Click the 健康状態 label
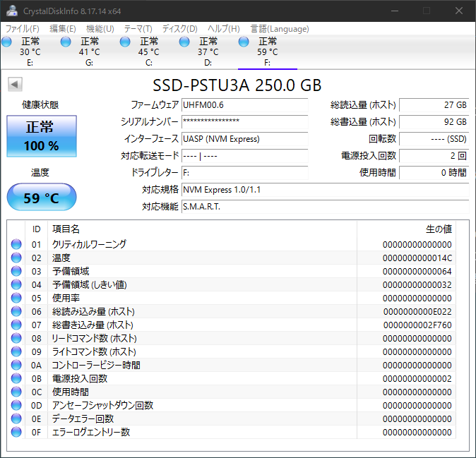476x458 pixels. click(40, 105)
